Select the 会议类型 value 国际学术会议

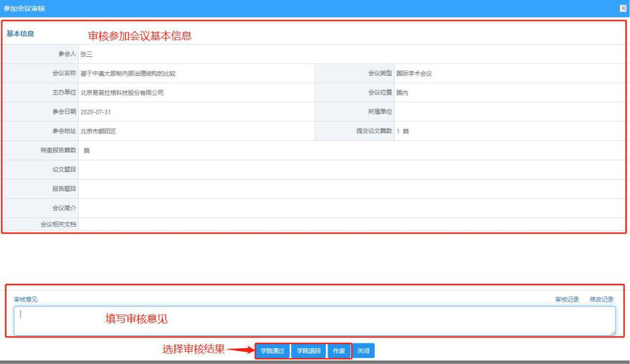[414, 73]
